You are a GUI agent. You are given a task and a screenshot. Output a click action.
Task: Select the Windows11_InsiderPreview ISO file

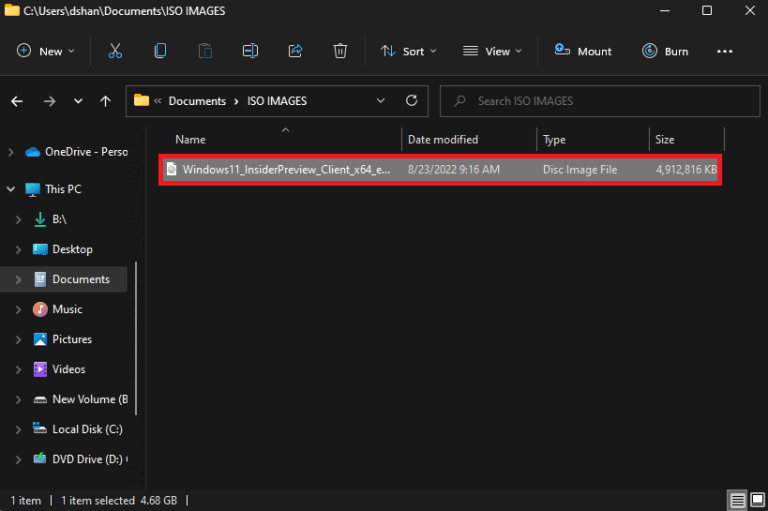(x=286, y=170)
